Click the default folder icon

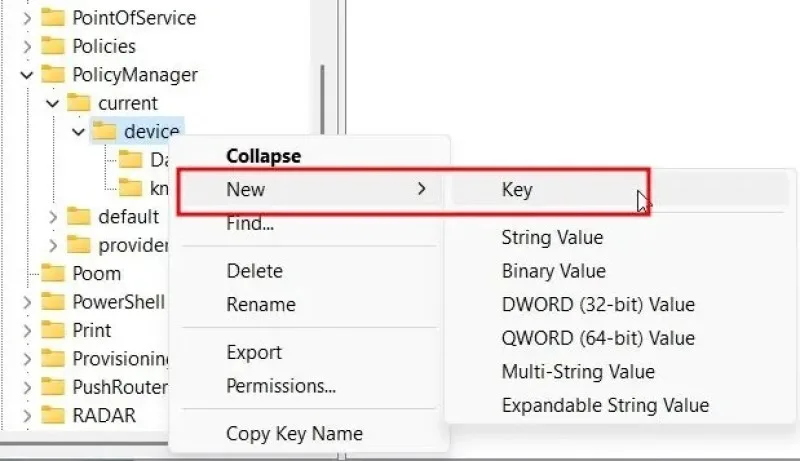tap(79, 216)
